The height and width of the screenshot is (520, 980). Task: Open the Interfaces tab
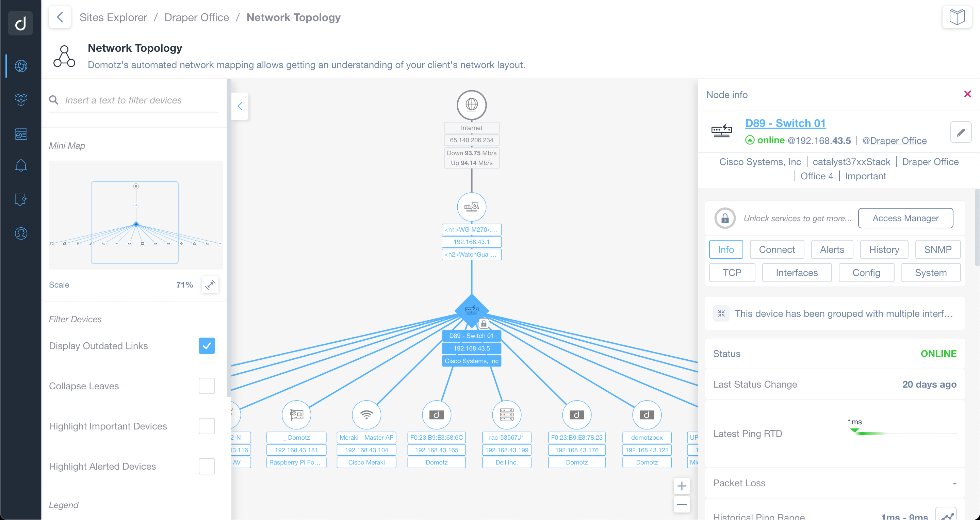pyautogui.click(x=797, y=273)
